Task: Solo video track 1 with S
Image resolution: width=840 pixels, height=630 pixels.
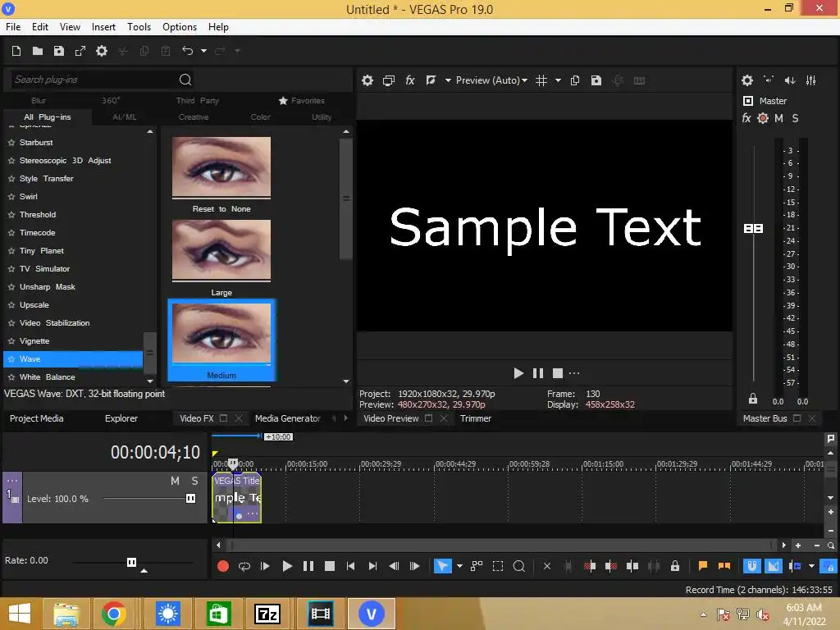Action: click(195, 481)
